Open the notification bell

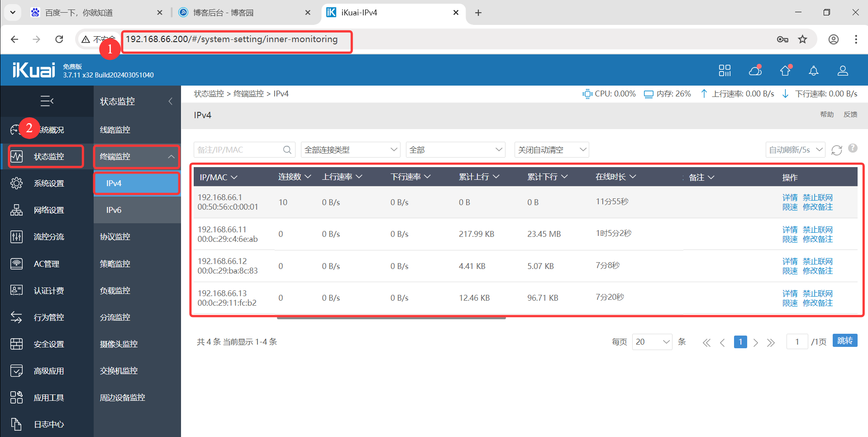click(x=814, y=71)
